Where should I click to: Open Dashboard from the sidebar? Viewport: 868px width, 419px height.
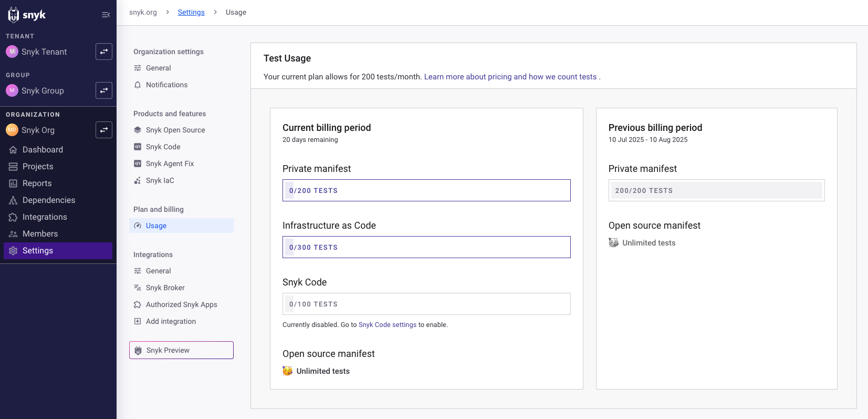pyautogui.click(x=43, y=150)
